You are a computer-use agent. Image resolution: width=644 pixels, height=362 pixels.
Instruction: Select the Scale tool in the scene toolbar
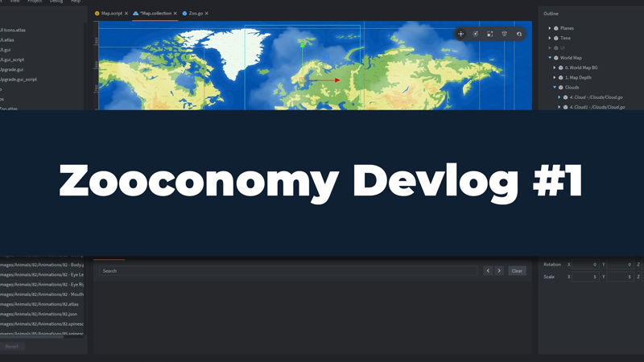[x=490, y=34]
